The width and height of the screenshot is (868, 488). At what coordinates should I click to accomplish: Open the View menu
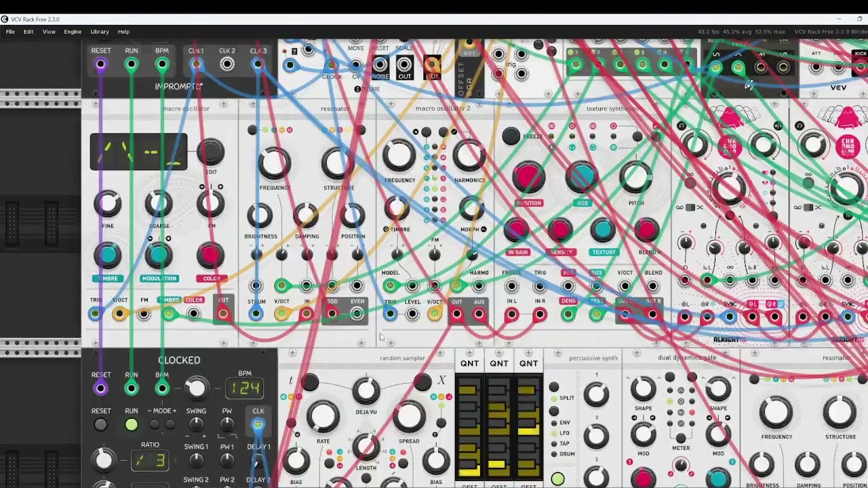49,32
